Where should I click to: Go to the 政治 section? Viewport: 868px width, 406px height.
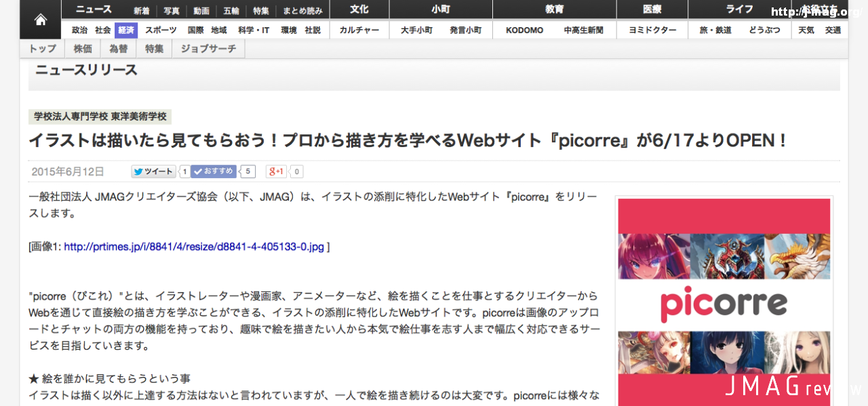[80, 30]
